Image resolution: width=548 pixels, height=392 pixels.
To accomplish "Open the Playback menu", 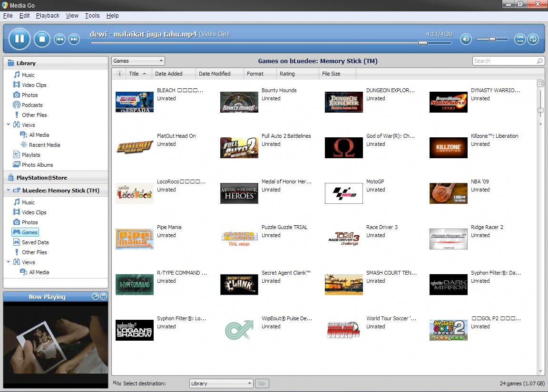I will pos(48,16).
